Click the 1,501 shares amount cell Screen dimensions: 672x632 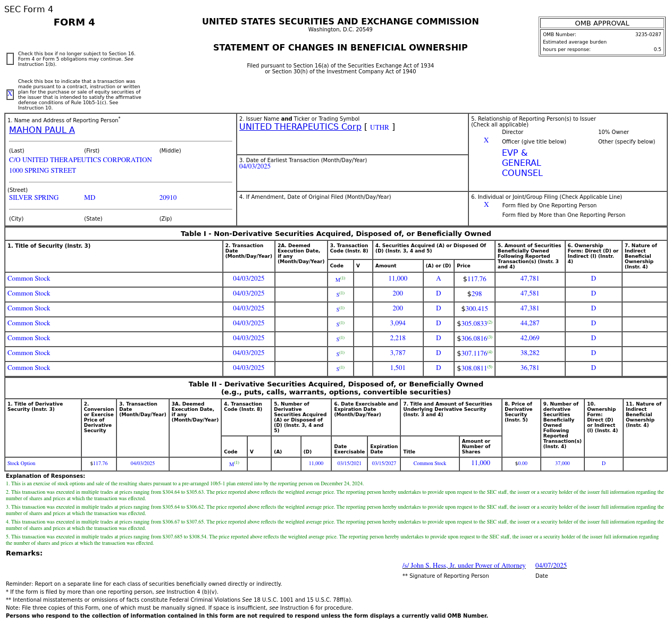pos(398,368)
